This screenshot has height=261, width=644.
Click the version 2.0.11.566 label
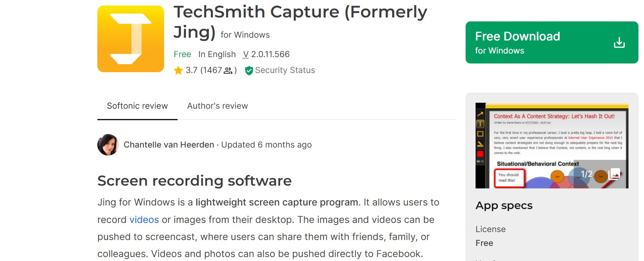[x=266, y=54]
